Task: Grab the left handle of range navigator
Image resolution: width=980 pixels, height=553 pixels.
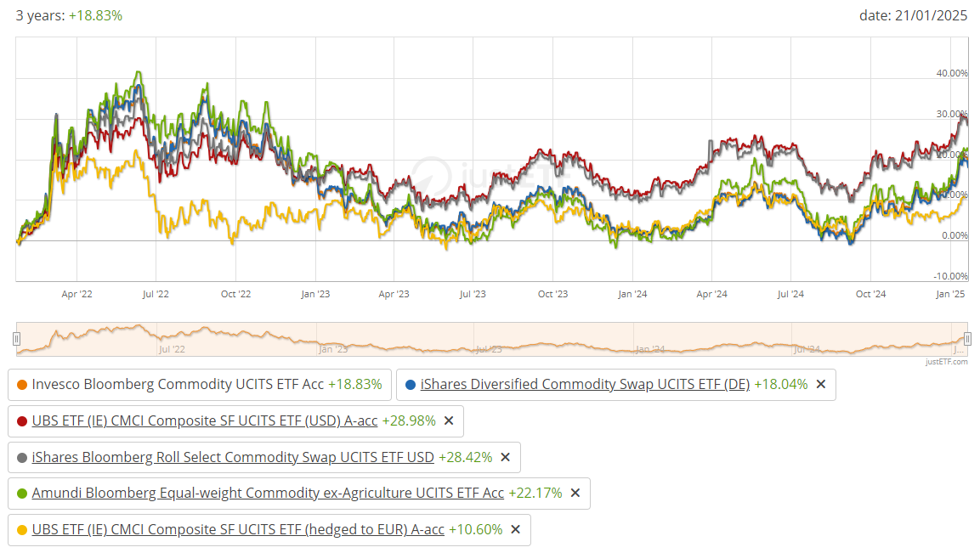Action: point(16,339)
